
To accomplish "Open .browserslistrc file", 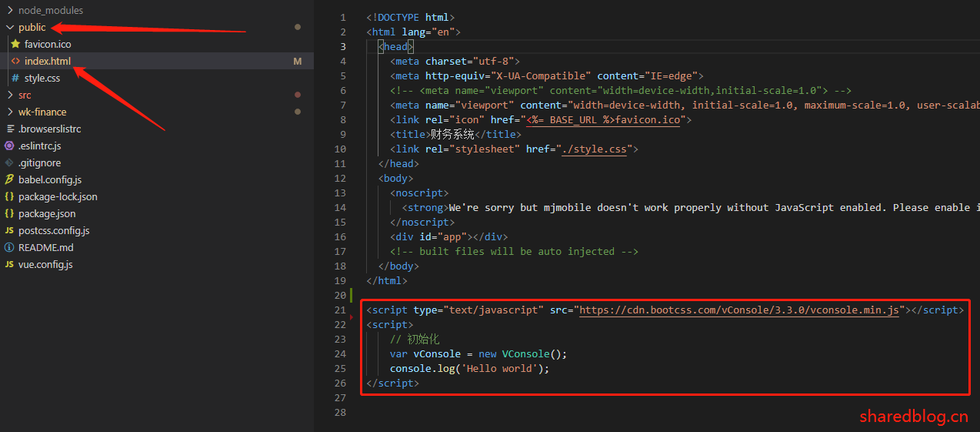I will pos(50,129).
